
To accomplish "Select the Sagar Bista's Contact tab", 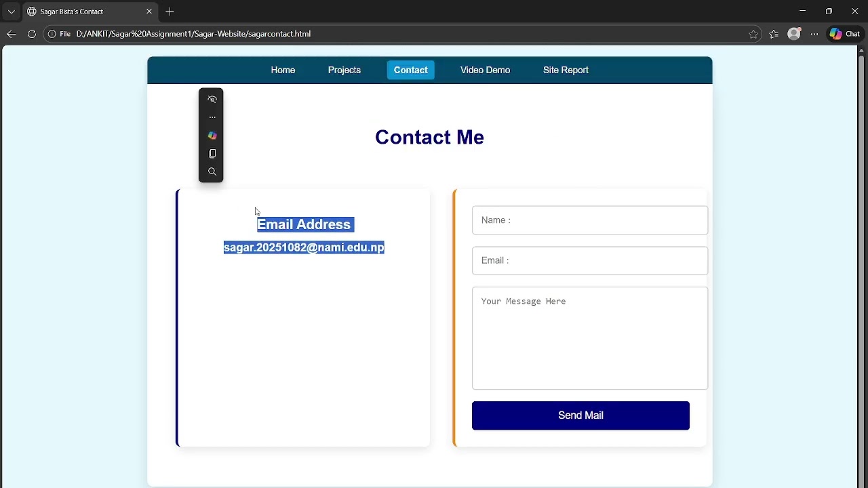I will [90, 12].
